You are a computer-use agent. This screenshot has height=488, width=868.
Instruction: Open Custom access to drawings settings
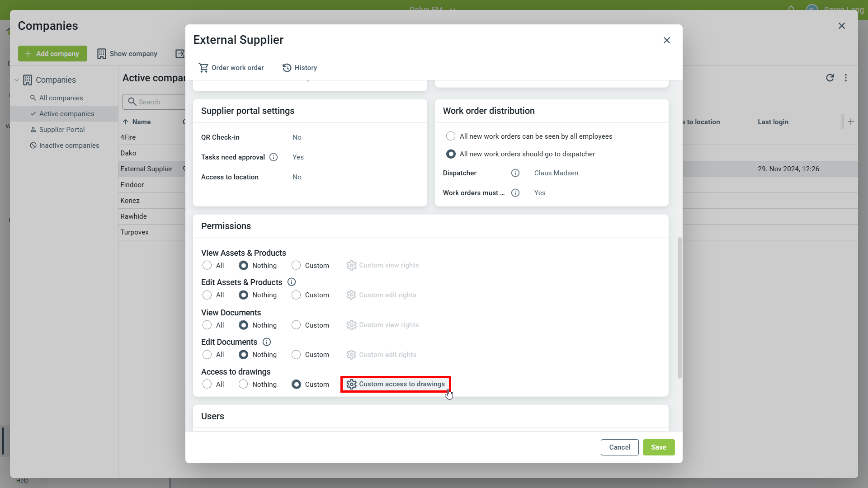tap(396, 384)
